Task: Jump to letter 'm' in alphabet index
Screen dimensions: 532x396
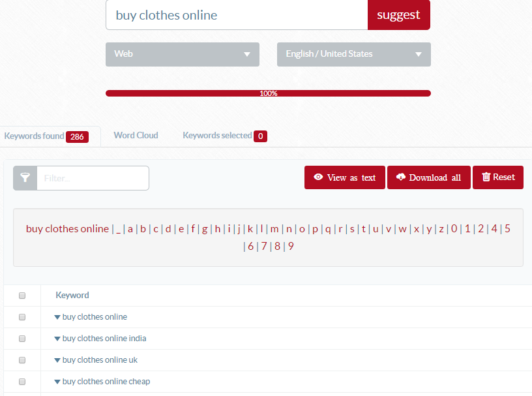Action: [x=274, y=229]
